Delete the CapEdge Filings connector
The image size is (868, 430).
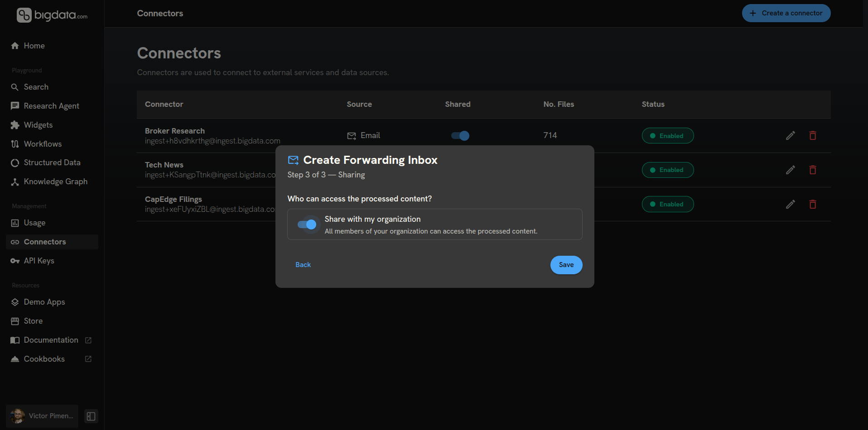[x=813, y=204]
